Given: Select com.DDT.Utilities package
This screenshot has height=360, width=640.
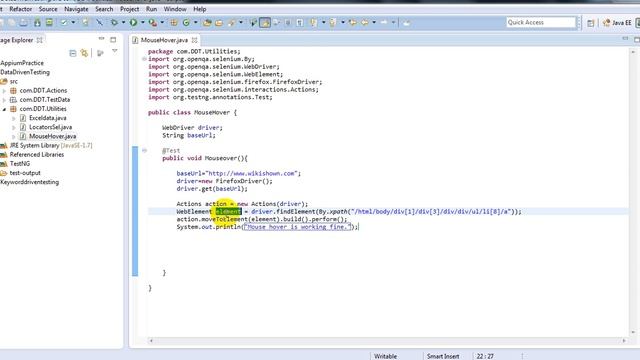Looking at the screenshot, I should pos(43,109).
